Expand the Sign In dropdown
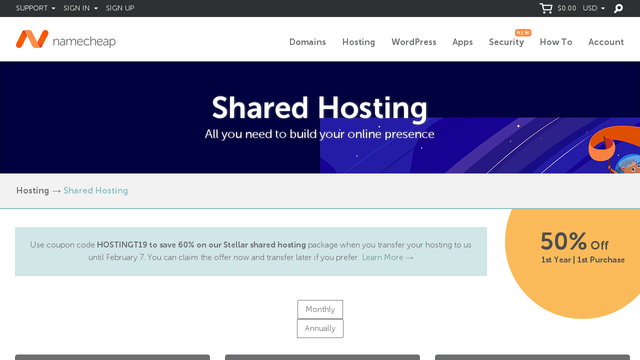 [x=80, y=8]
